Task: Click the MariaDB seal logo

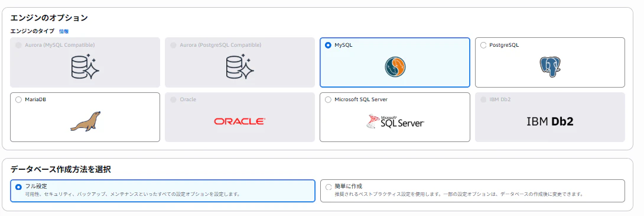Action: click(85, 121)
